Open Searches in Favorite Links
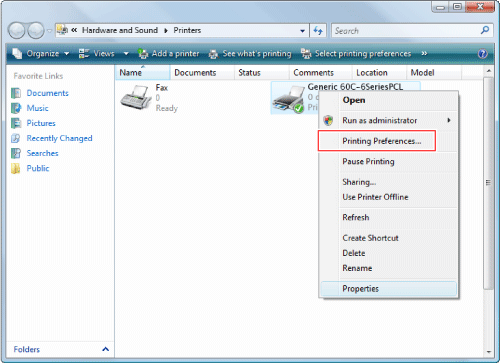 42,153
